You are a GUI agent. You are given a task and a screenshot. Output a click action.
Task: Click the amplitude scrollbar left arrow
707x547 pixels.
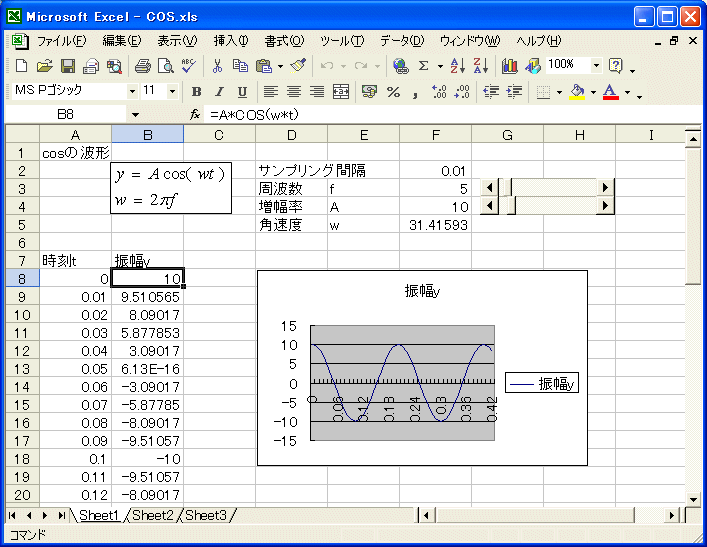489,206
